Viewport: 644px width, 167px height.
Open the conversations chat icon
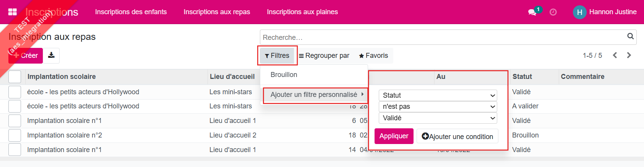click(532, 12)
